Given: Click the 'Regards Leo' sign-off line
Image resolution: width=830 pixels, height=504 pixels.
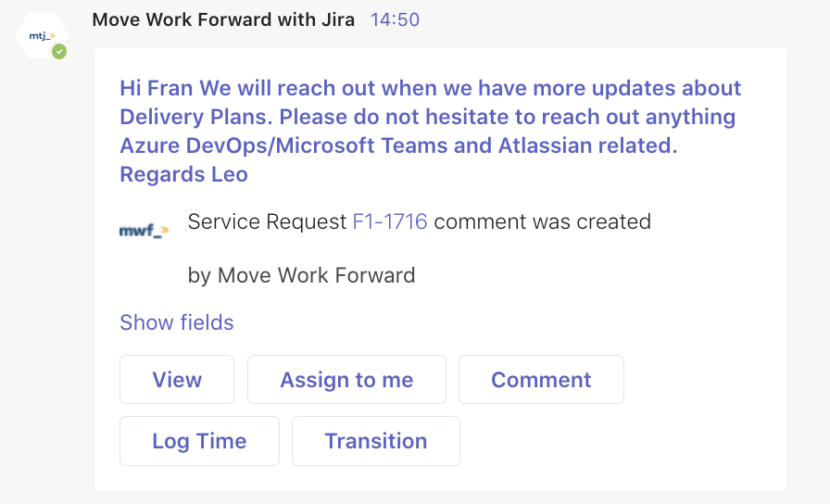Looking at the screenshot, I should pyautogui.click(x=183, y=174).
